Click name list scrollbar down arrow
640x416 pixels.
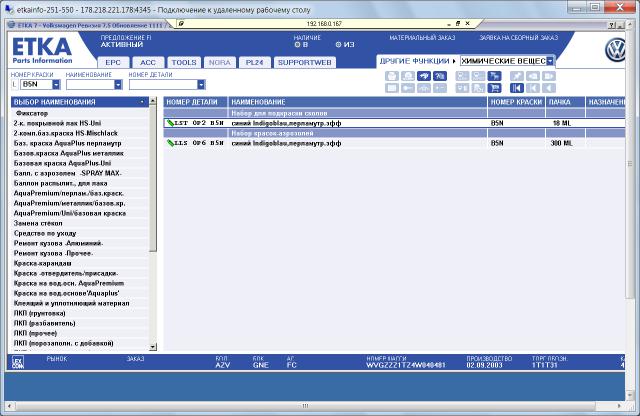[153, 347]
